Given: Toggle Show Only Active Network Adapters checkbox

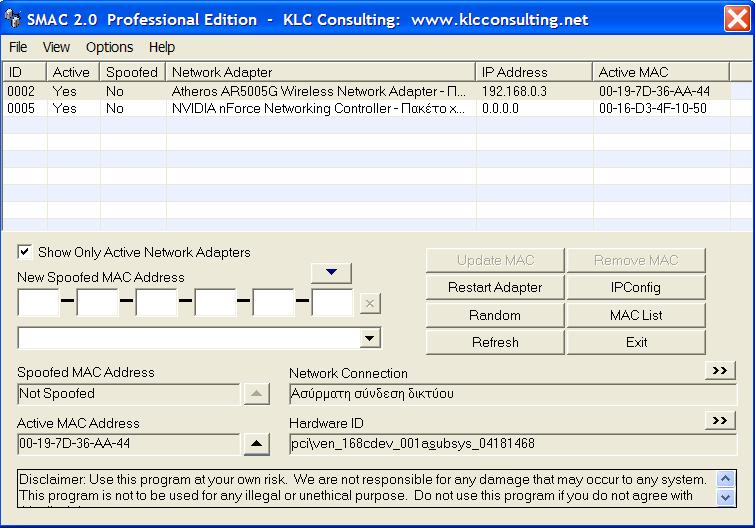Looking at the screenshot, I should click(x=25, y=252).
